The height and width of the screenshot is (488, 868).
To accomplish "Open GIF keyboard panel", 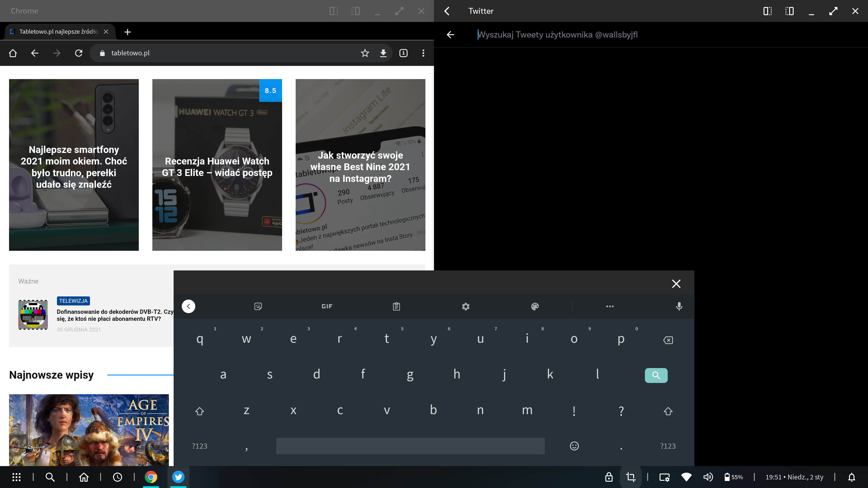I will point(327,306).
